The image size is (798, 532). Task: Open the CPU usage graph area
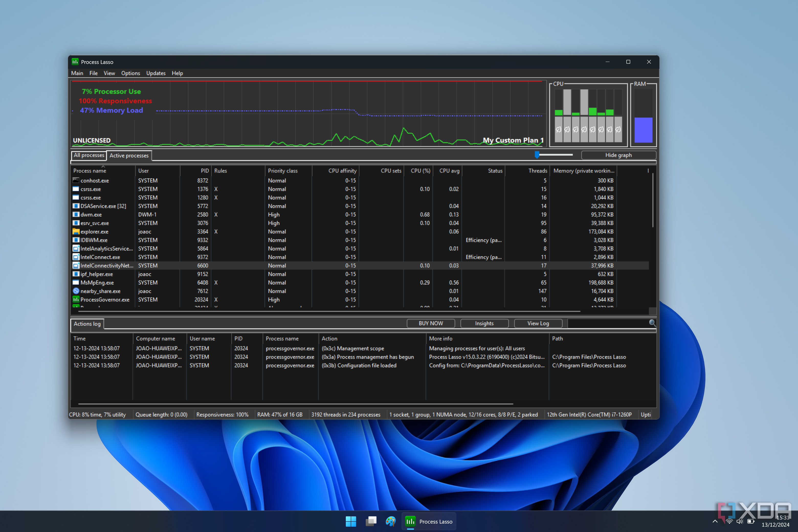point(309,113)
